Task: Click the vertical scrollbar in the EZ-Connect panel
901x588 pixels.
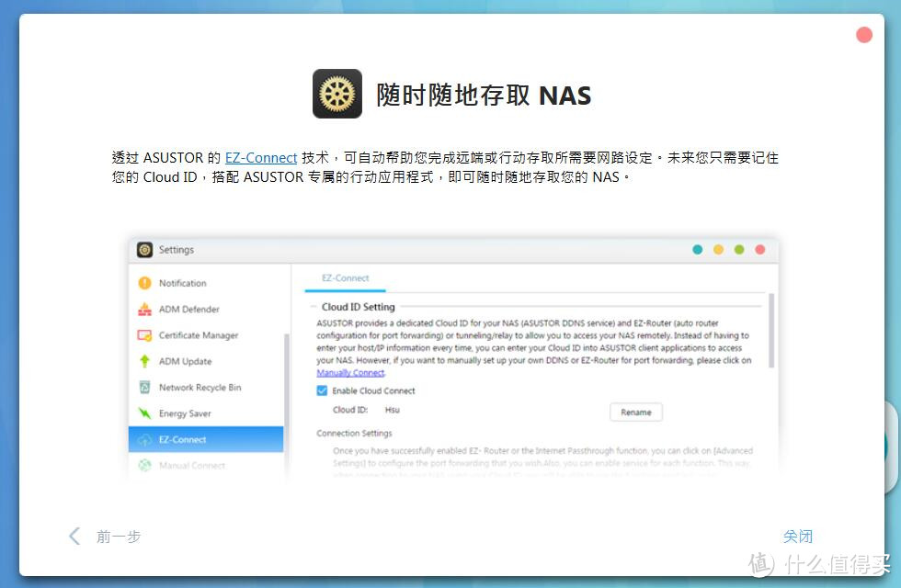Action: [771, 330]
